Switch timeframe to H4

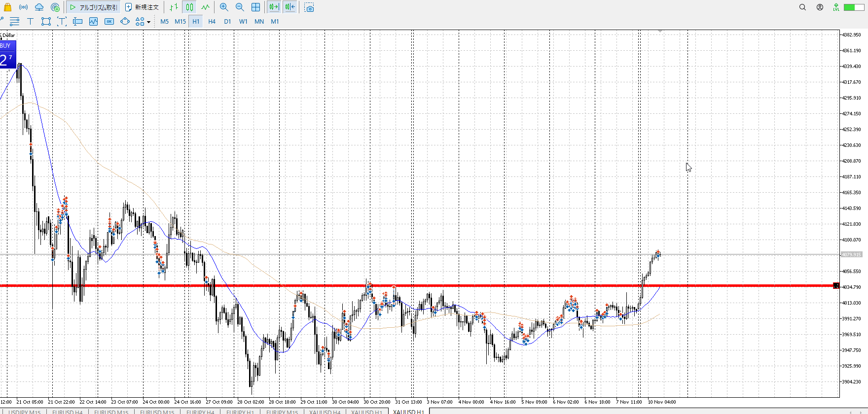(212, 21)
